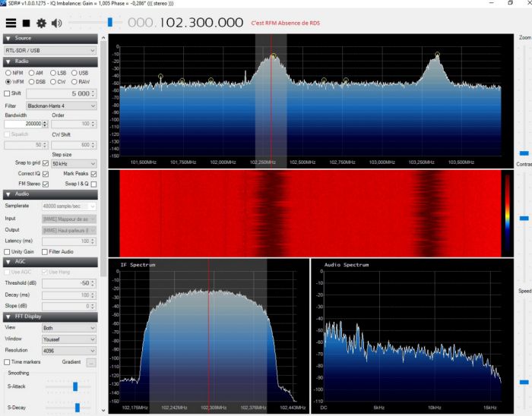Click the left panel scrollbar down arrow
This screenshot has width=532, height=416.
click(x=103, y=411)
